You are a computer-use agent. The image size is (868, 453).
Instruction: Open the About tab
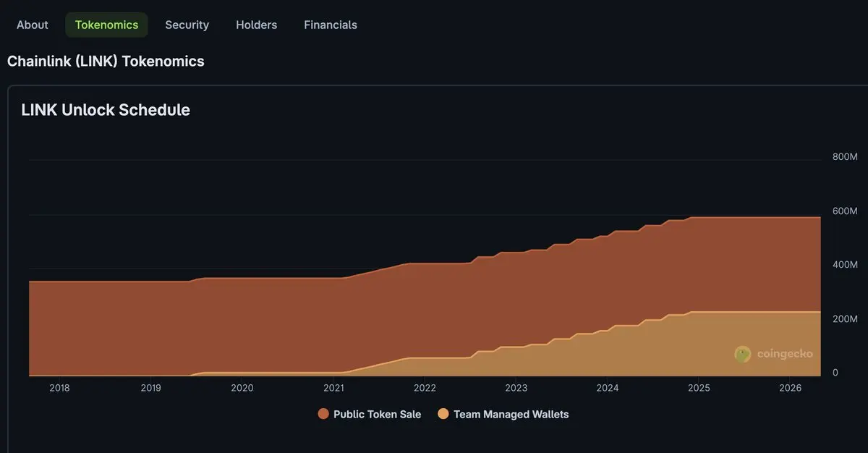coord(33,25)
